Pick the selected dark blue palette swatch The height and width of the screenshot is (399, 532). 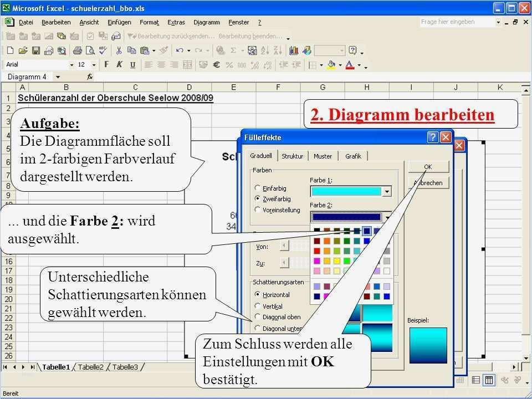366,231
